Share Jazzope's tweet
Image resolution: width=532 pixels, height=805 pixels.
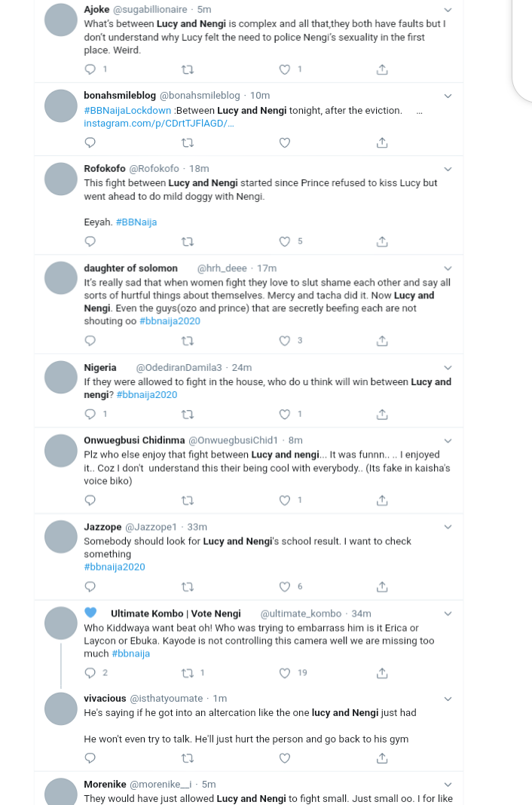(x=382, y=586)
